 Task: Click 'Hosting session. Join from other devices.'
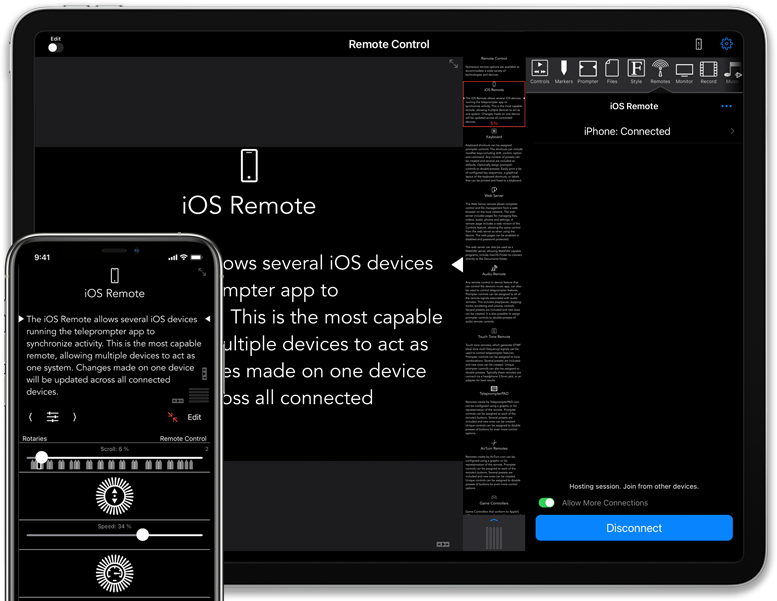(634, 487)
